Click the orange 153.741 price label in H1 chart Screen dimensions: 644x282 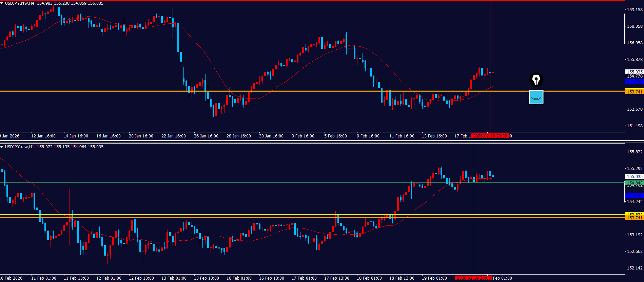click(634, 218)
